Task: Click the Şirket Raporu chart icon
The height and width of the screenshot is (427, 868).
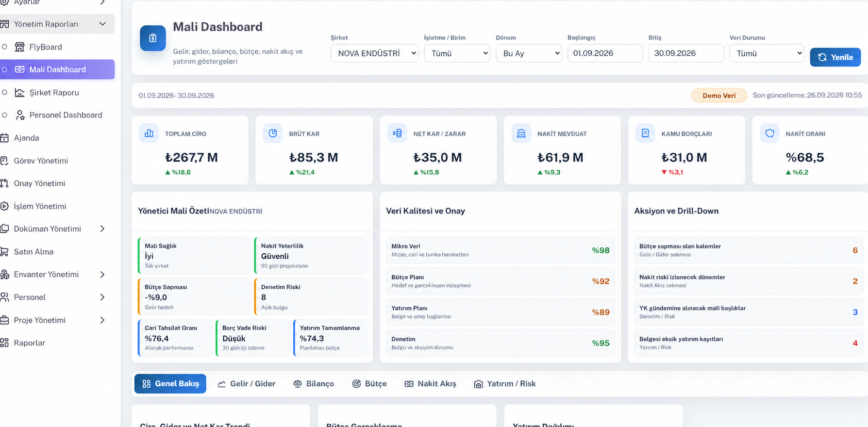Action: click(x=20, y=92)
